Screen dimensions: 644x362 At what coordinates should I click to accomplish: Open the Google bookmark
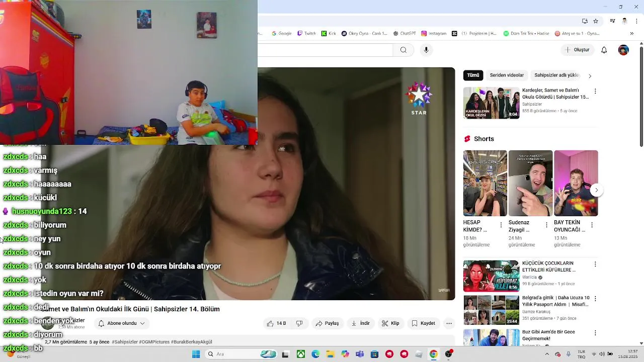pos(282,34)
